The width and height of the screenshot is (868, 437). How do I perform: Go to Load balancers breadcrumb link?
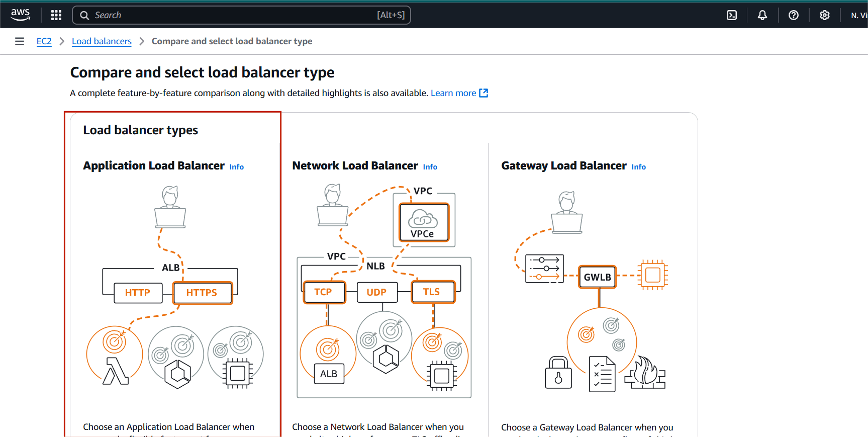[x=102, y=41]
